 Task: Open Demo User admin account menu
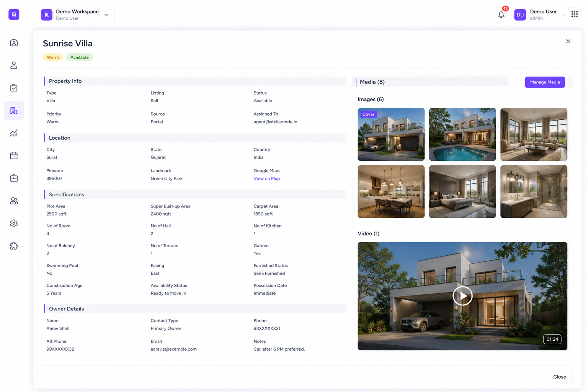point(543,15)
